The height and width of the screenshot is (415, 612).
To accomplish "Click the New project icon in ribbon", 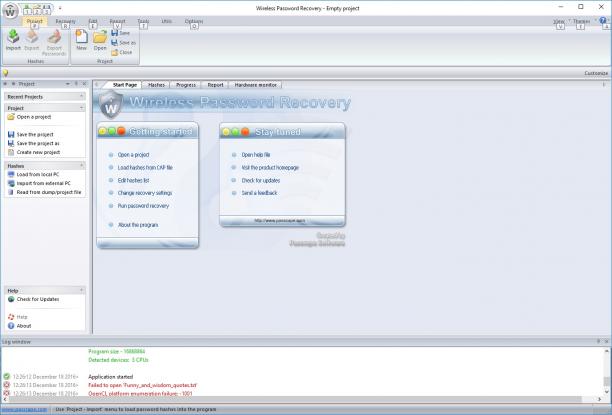I will (81, 36).
